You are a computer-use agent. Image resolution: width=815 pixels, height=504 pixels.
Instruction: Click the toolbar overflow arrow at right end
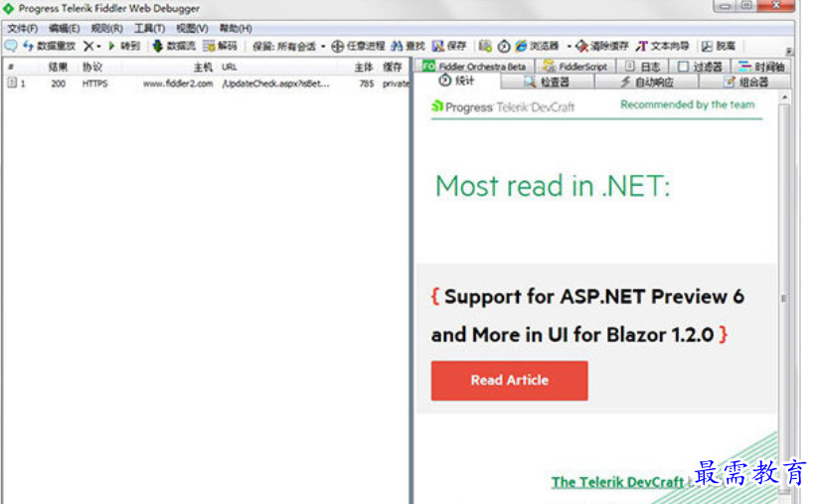click(788, 51)
